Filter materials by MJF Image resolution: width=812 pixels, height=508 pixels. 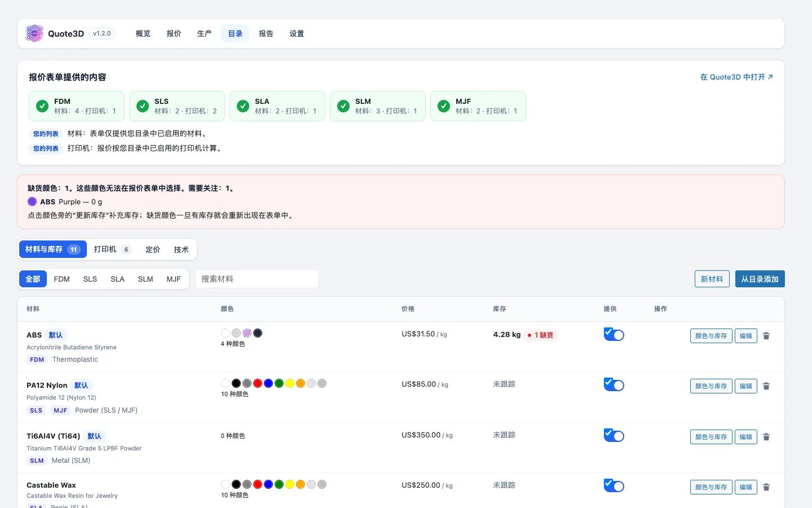[174, 279]
